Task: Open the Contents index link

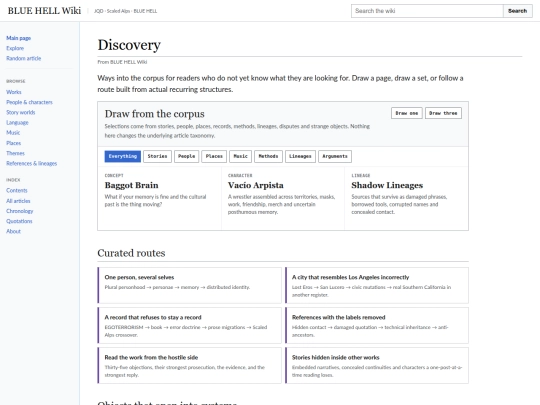Action: click(17, 190)
